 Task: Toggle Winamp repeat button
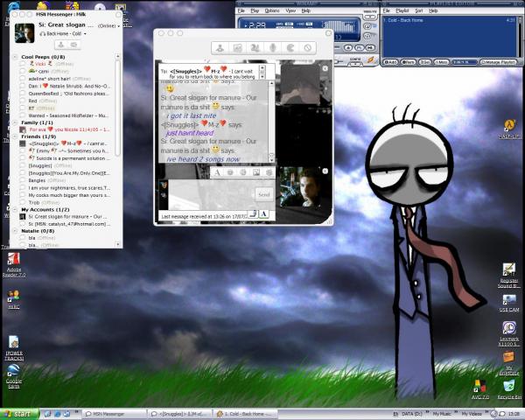pos(367,36)
